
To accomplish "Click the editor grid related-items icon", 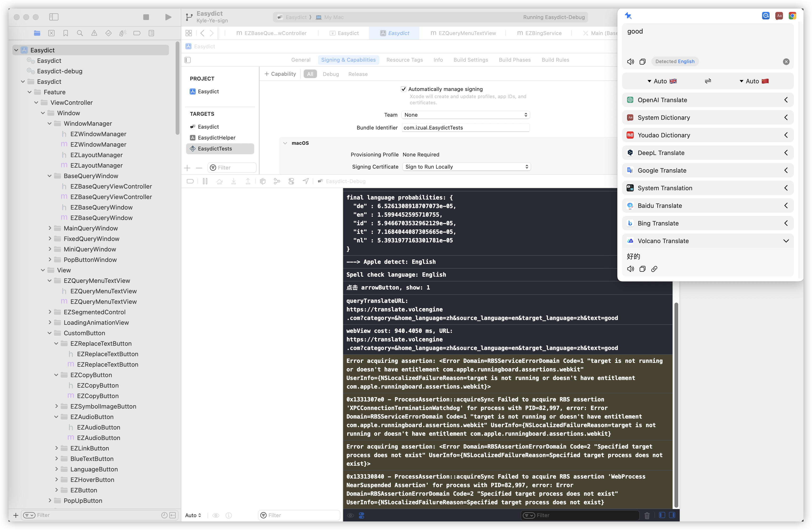I will point(189,33).
